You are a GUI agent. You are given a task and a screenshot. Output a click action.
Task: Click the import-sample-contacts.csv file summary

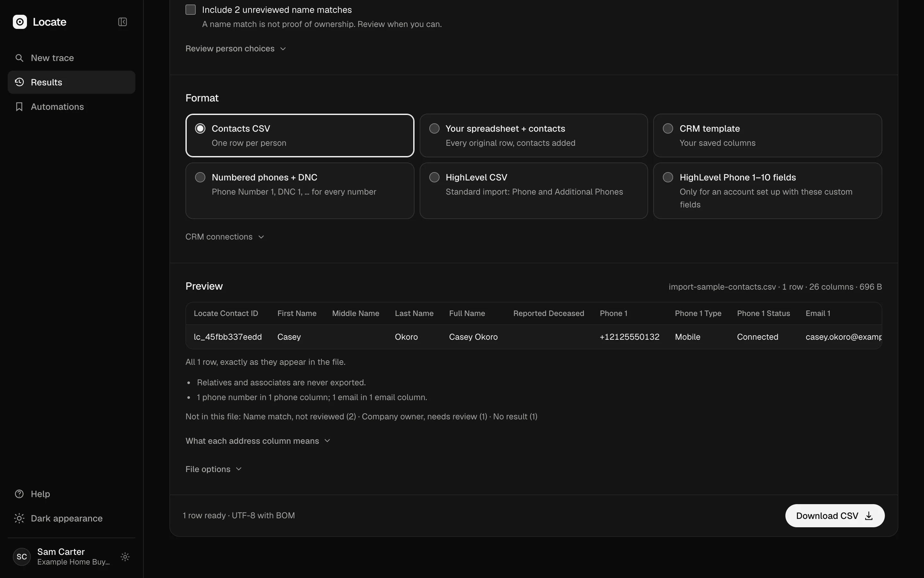coord(775,287)
